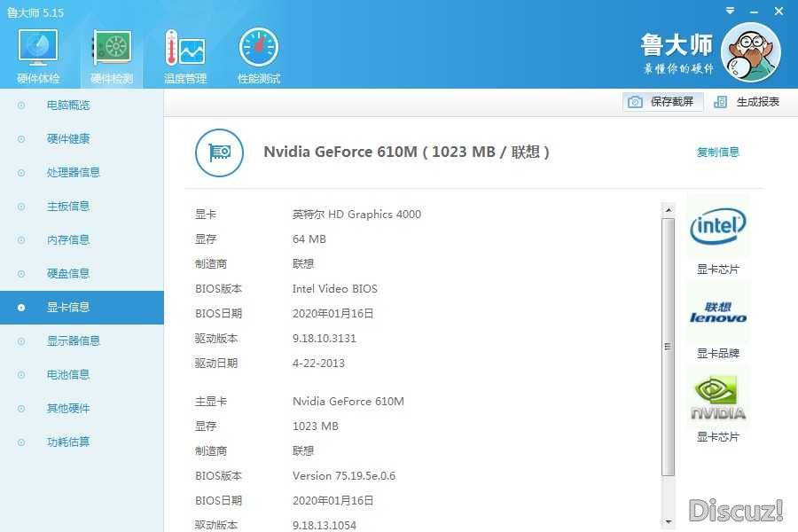Click the heading Nvidia GeForce 610M (1023 MB / 联想)
Image resolution: width=798 pixels, height=532 pixels.
406,152
